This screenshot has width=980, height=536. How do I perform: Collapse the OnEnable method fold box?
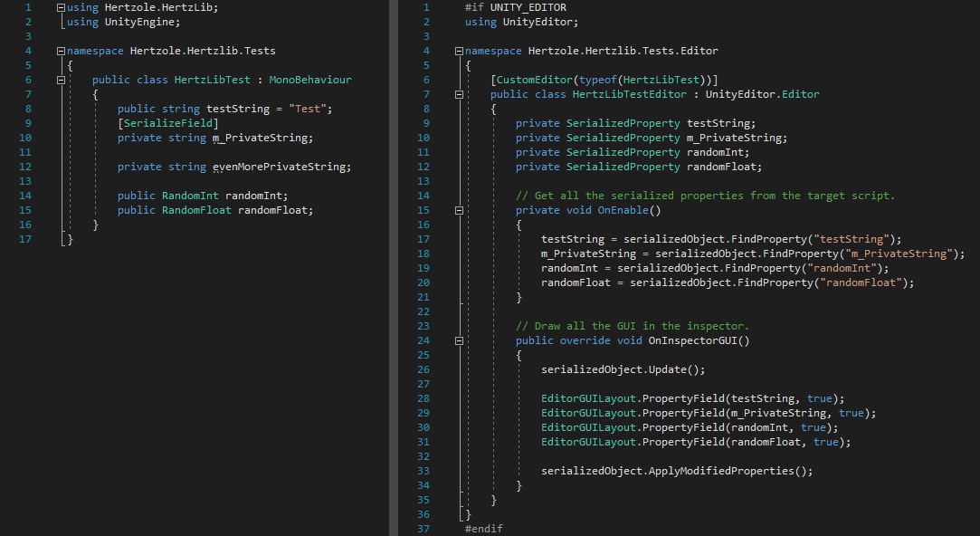459,211
